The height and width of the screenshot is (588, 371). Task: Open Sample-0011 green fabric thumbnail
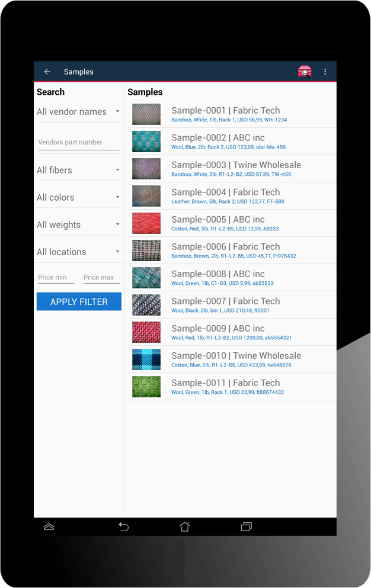tap(146, 387)
